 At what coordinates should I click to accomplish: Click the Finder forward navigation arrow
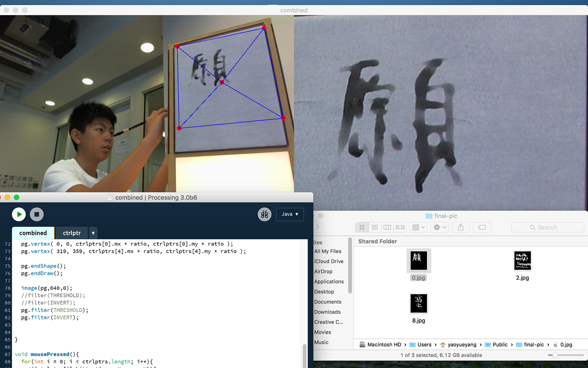(x=318, y=227)
